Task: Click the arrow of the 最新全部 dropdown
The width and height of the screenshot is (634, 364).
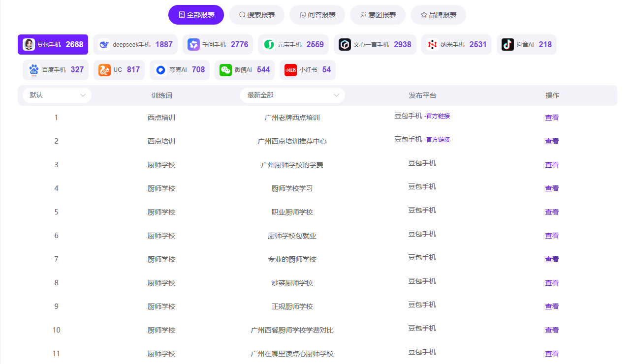Action: (336, 95)
